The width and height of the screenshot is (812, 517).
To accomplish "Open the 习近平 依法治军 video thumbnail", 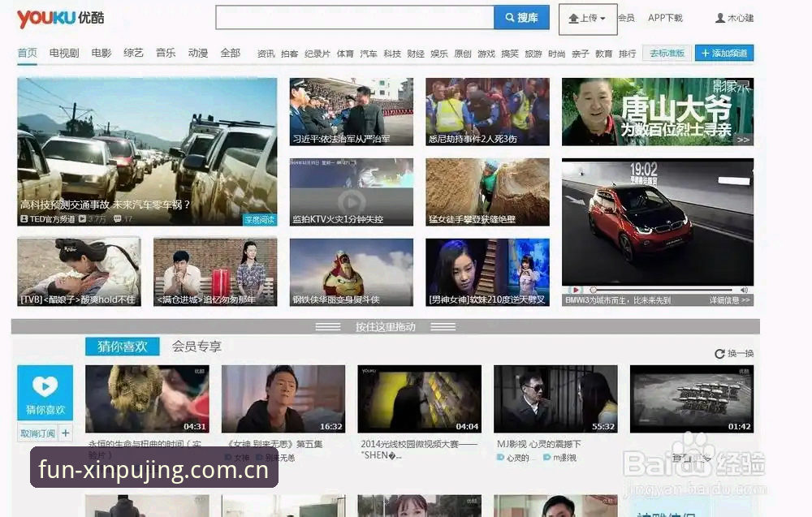I will [x=352, y=112].
